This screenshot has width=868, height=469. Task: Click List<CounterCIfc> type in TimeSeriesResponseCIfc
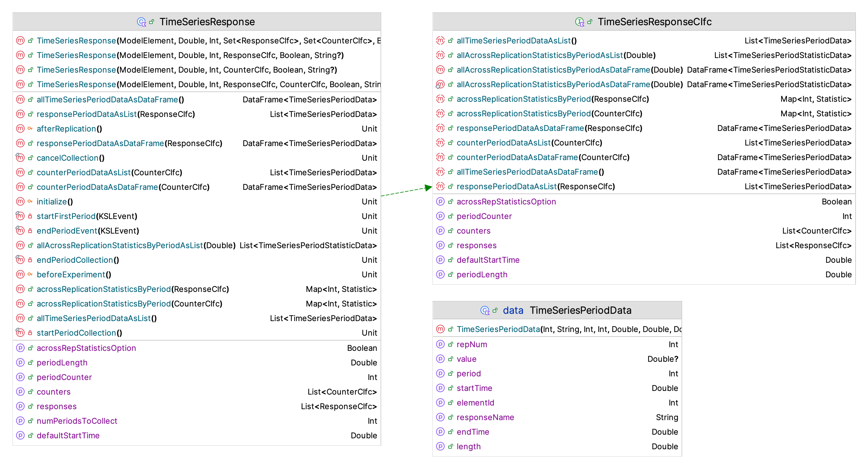[817, 231]
